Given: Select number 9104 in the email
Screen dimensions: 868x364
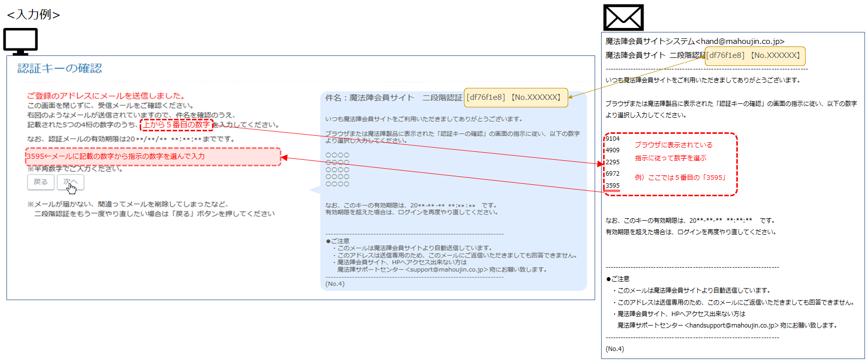Looking at the screenshot, I should pyautogui.click(x=613, y=139).
